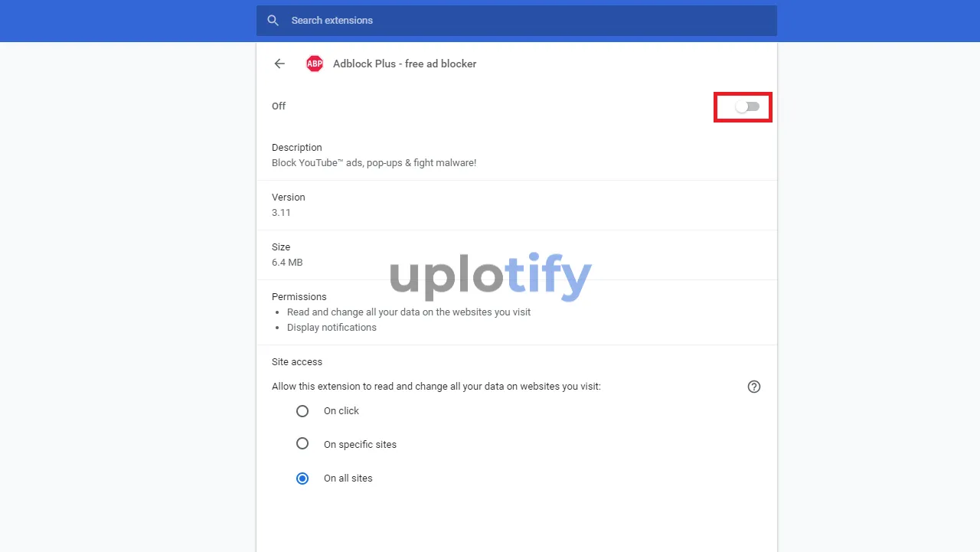Focus the Search extensions field

point(517,21)
